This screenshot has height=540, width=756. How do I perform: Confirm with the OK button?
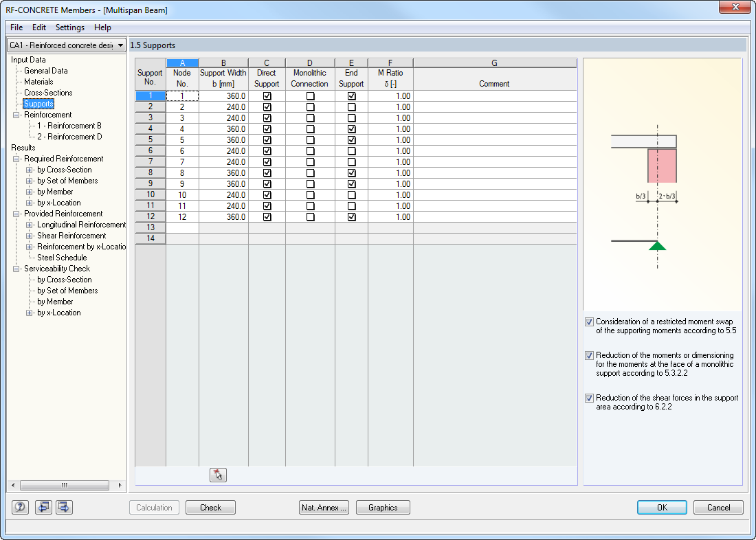point(662,507)
